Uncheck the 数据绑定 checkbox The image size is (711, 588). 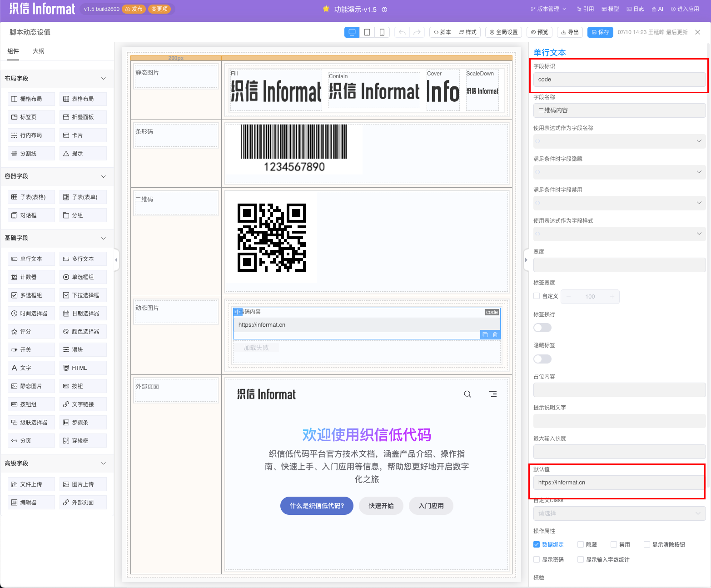point(537,544)
